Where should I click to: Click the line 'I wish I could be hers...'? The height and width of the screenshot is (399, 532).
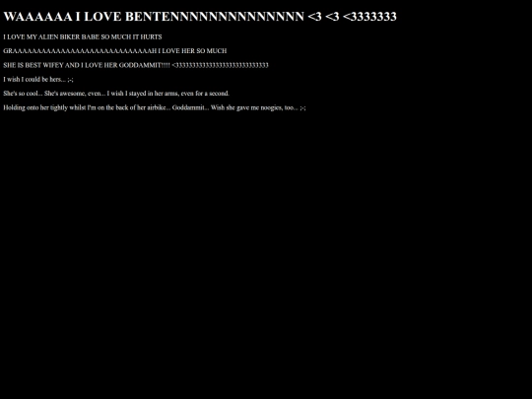[x=38, y=80]
